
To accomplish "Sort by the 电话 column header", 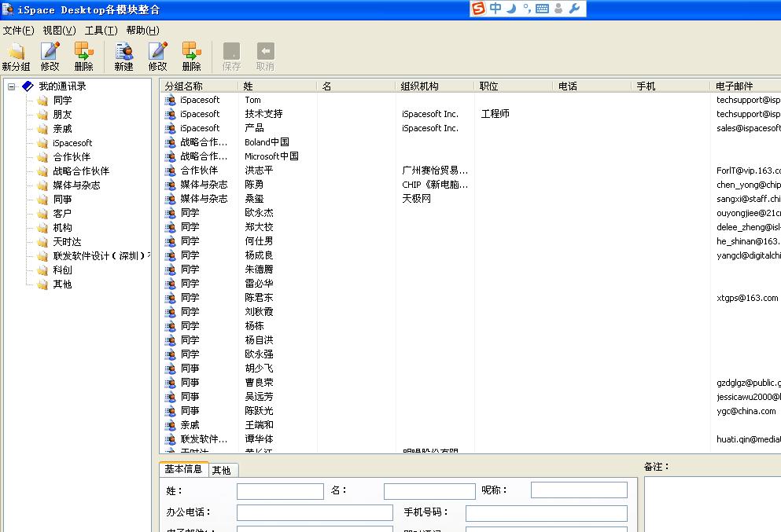I will [592, 86].
